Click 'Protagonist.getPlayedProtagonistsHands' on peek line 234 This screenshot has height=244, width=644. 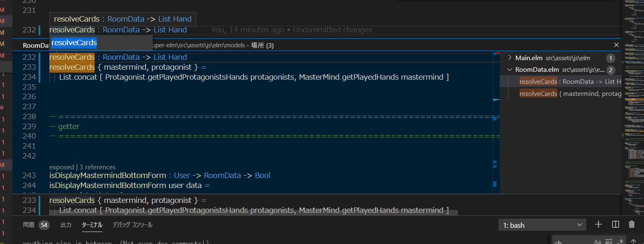point(177,77)
